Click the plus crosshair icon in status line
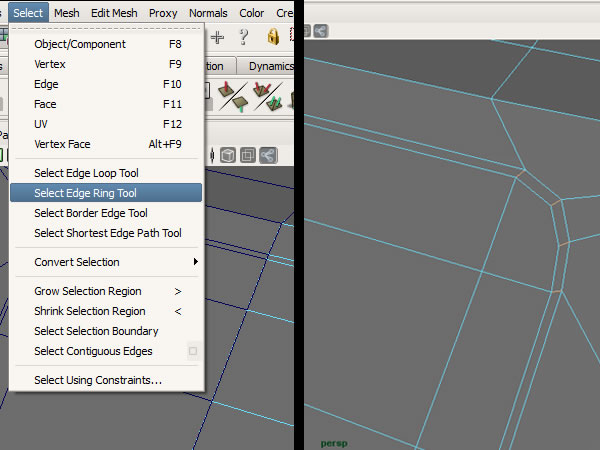Image resolution: width=600 pixels, height=450 pixels. (x=218, y=37)
